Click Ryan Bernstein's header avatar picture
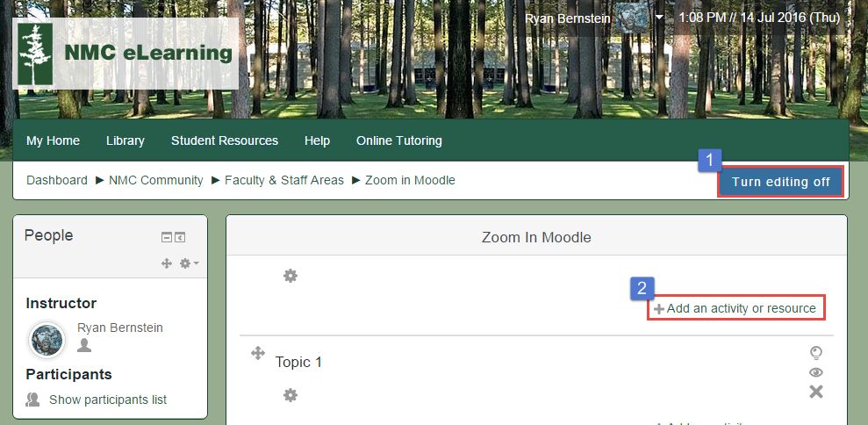Image resolution: width=868 pixels, height=425 pixels. (x=632, y=18)
